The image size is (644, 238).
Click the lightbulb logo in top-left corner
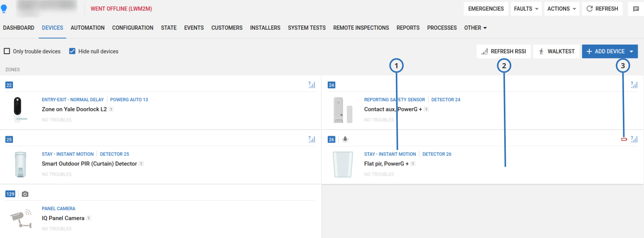(4, 9)
